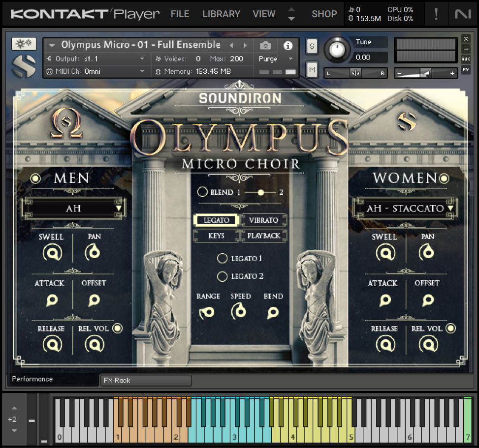The image size is (479, 448).
Task: Adjust the Men Release knob
Action: [x=52, y=344]
